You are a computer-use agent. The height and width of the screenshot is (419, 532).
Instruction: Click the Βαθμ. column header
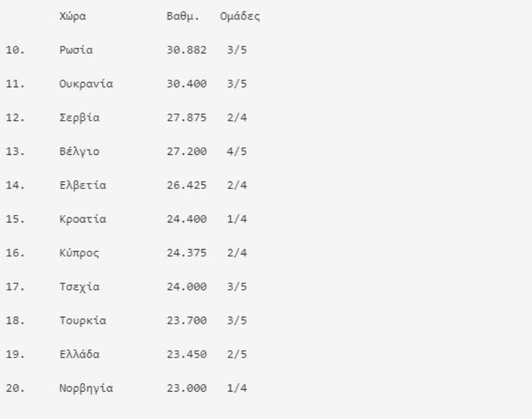coord(183,16)
